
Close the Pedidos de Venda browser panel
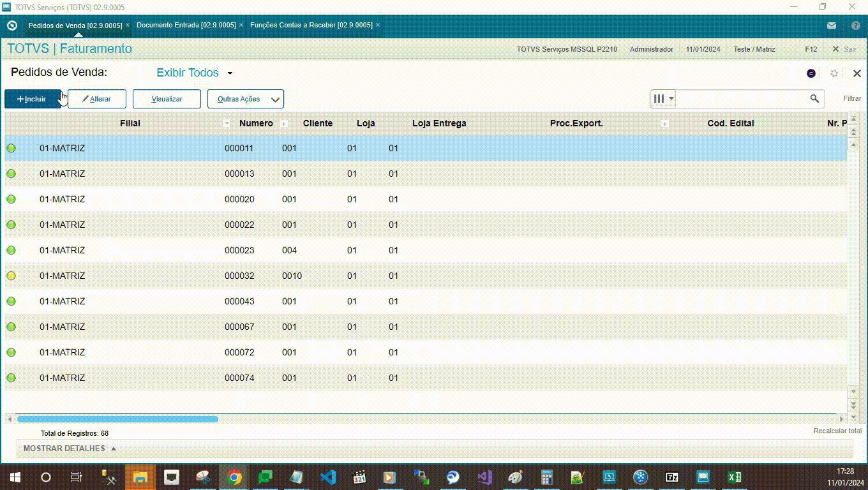coord(857,73)
